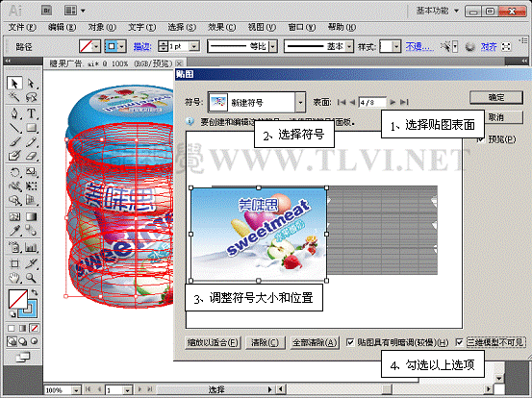Click the 清除(C) button

tap(265, 343)
